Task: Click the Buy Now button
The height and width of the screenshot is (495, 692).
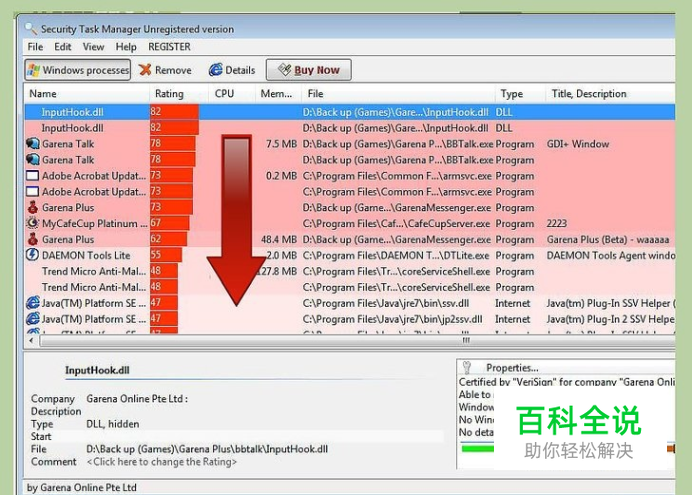Action: [308, 70]
